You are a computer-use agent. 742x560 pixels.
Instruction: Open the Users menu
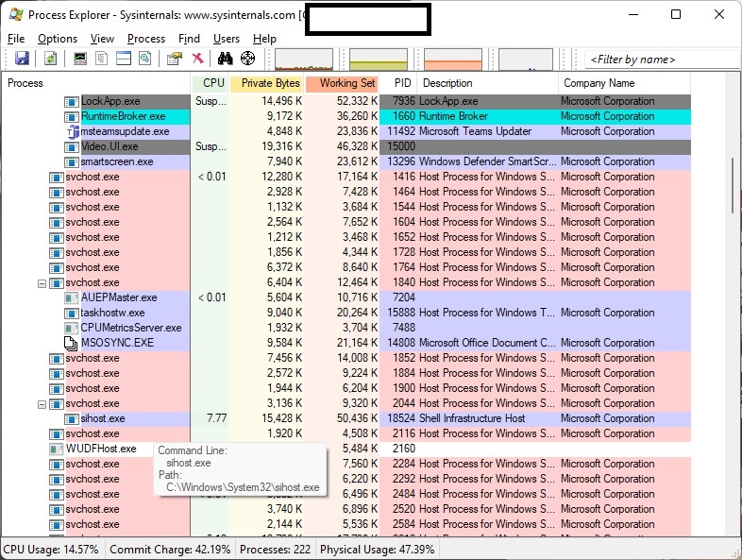[x=227, y=39]
